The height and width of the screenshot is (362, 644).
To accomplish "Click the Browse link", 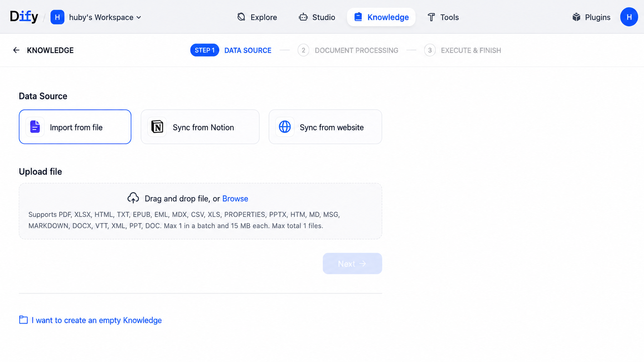I will click(235, 199).
